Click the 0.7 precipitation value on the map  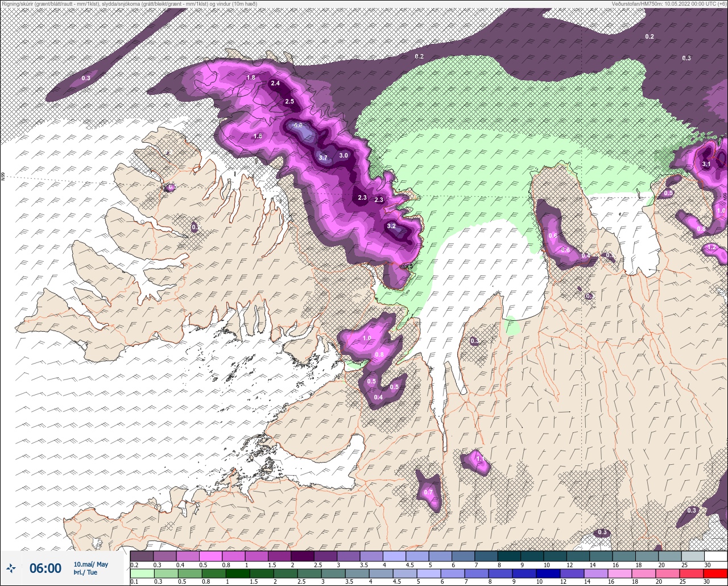(x=428, y=492)
